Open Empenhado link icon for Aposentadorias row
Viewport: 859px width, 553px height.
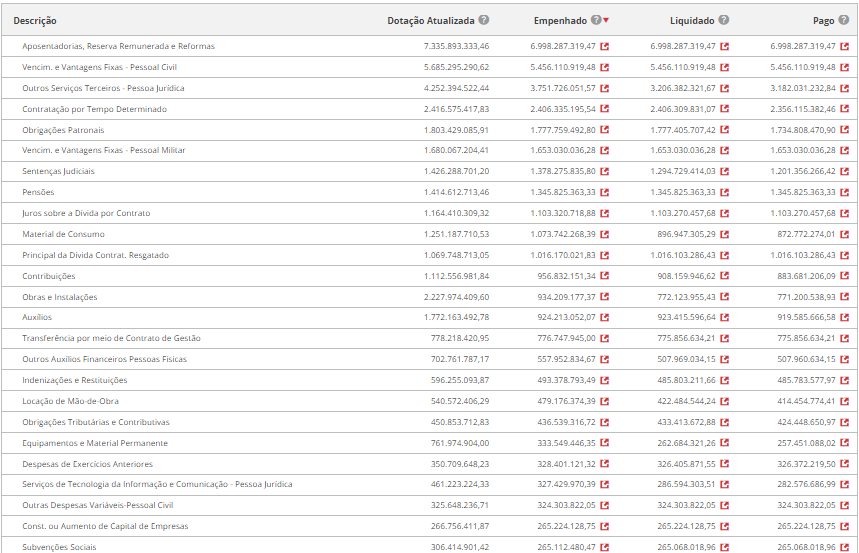click(604, 46)
